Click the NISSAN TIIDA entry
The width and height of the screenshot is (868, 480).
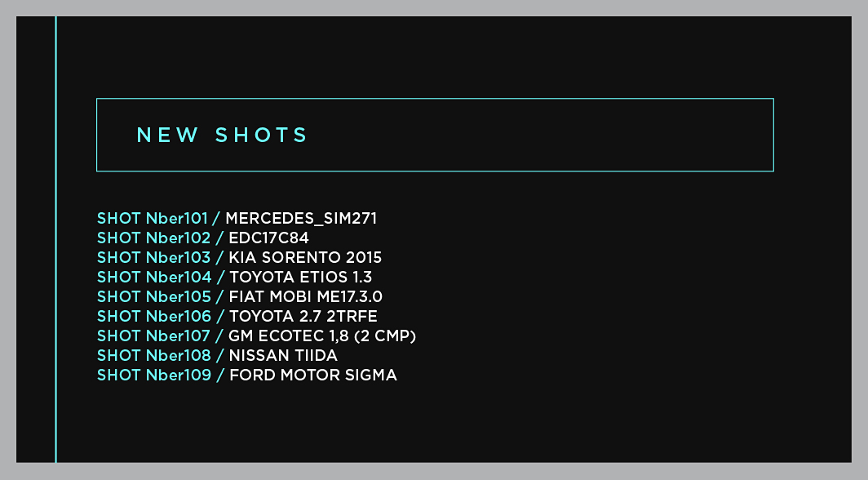tap(283, 355)
